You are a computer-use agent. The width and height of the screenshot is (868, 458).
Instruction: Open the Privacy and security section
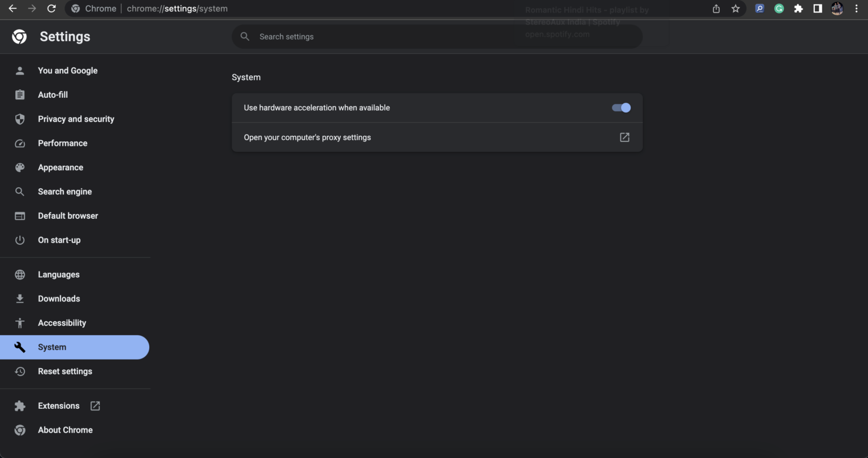click(76, 119)
